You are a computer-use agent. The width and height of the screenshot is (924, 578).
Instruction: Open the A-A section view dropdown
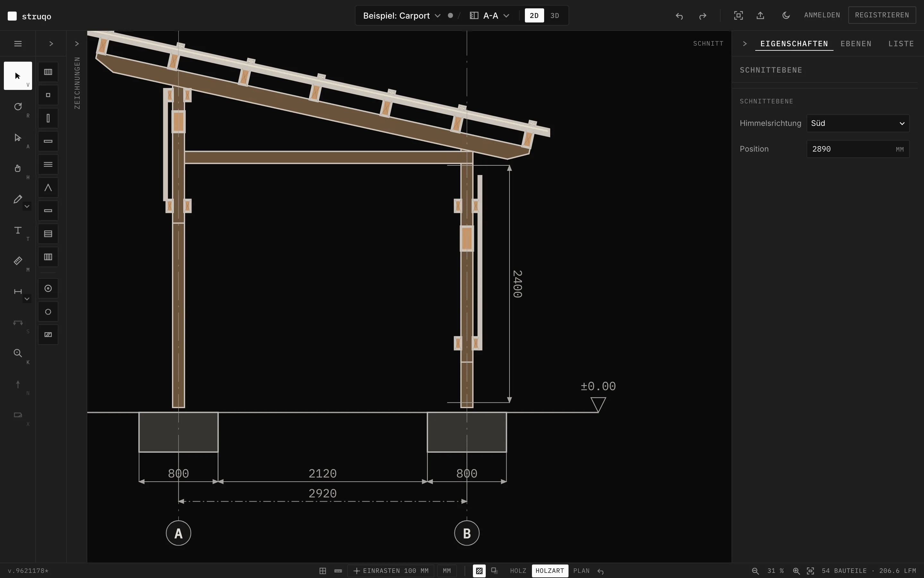pyautogui.click(x=490, y=16)
